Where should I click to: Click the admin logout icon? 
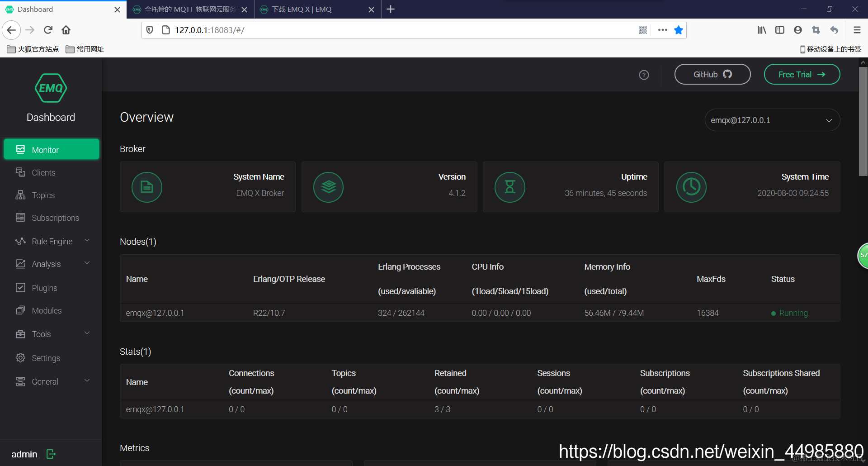(x=51, y=454)
